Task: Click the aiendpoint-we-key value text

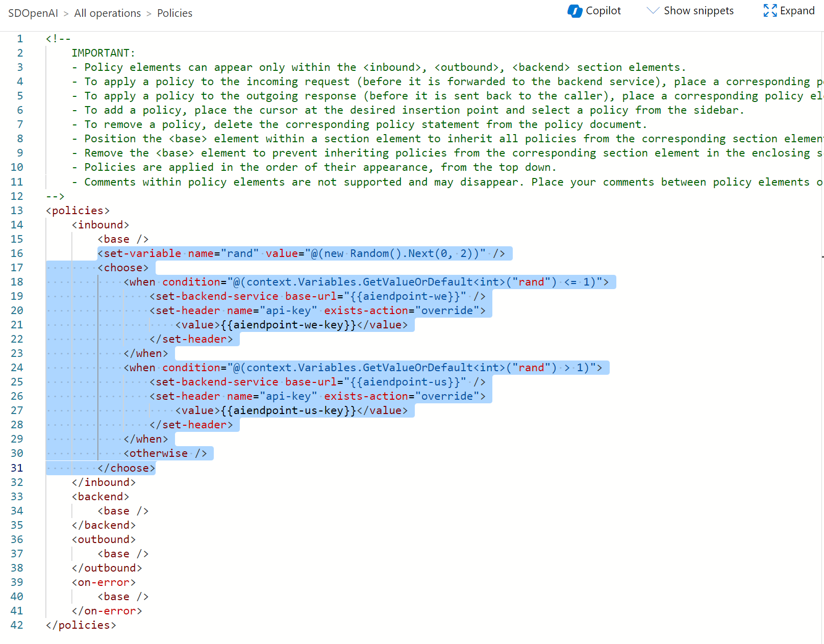Action: [x=288, y=325]
